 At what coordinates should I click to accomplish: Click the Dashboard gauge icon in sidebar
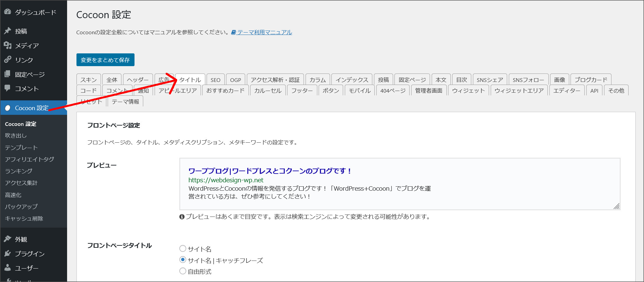[x=7, y=12]
